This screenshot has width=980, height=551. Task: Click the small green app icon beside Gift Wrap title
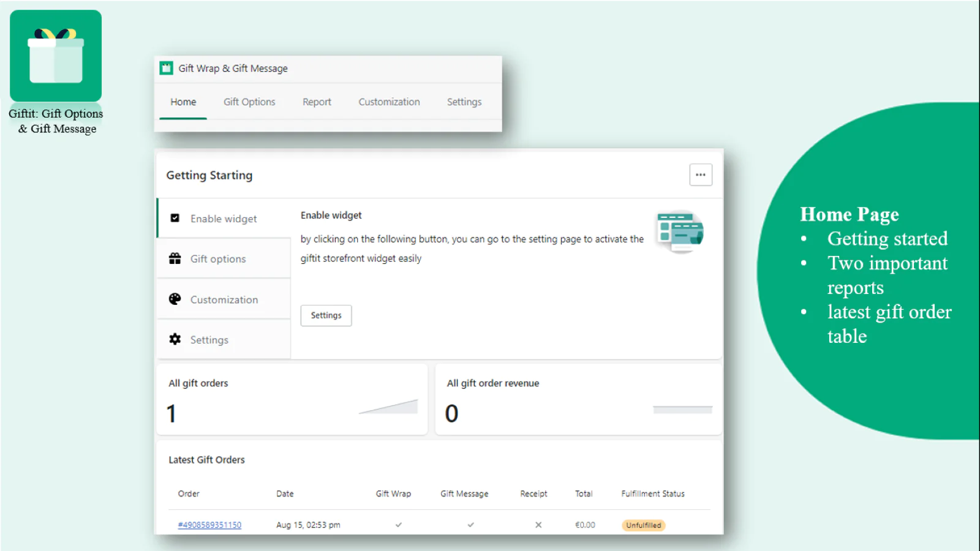[x=167, y=68]
